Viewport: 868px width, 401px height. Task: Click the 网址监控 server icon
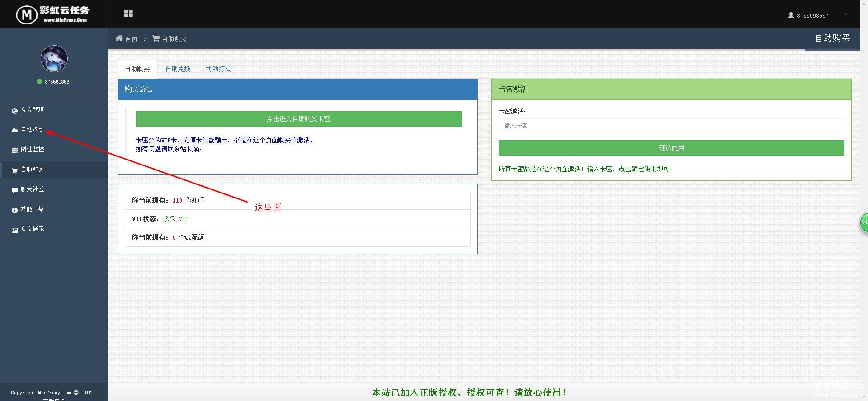tap(14, 150)
